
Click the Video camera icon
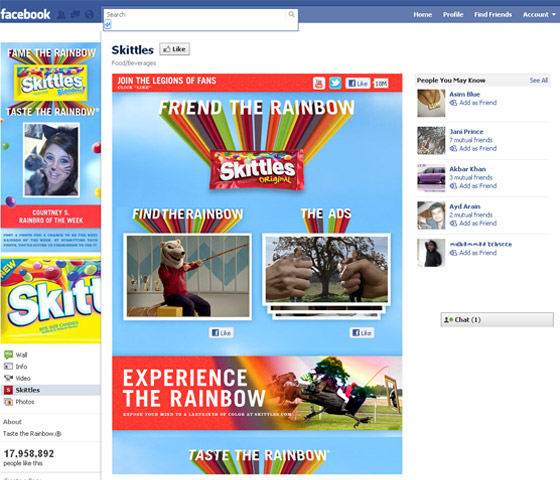point(8,378)
